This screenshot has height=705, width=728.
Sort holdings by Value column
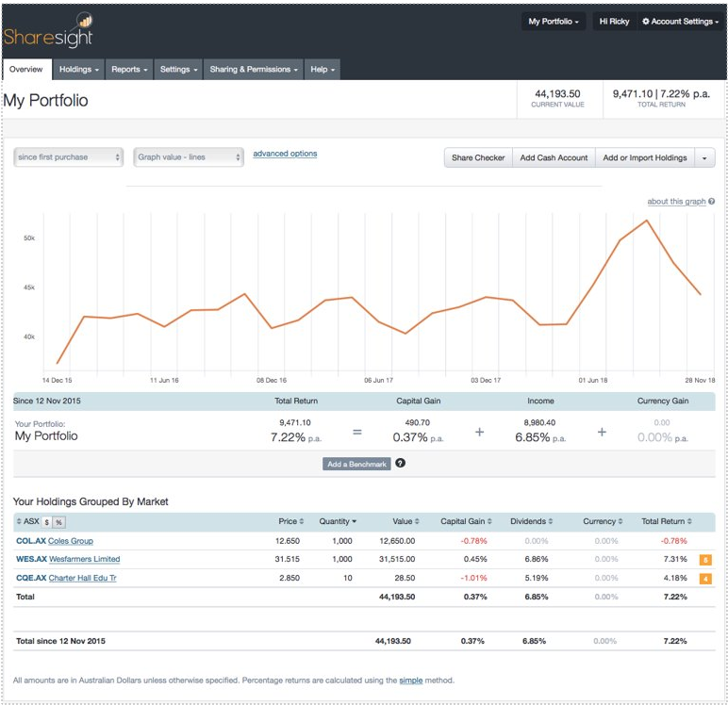(405, 521)
